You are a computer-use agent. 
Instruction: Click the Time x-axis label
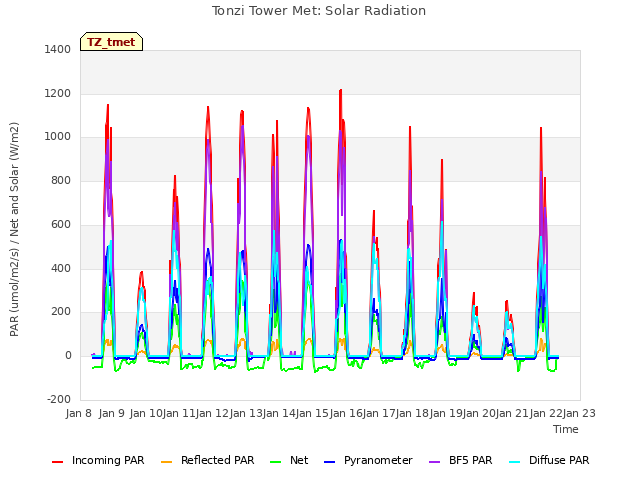click(566, 429)
